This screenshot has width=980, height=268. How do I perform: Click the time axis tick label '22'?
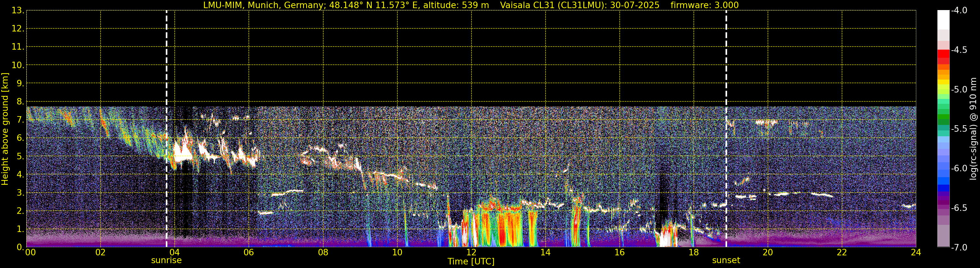click(x=842, y=253)
